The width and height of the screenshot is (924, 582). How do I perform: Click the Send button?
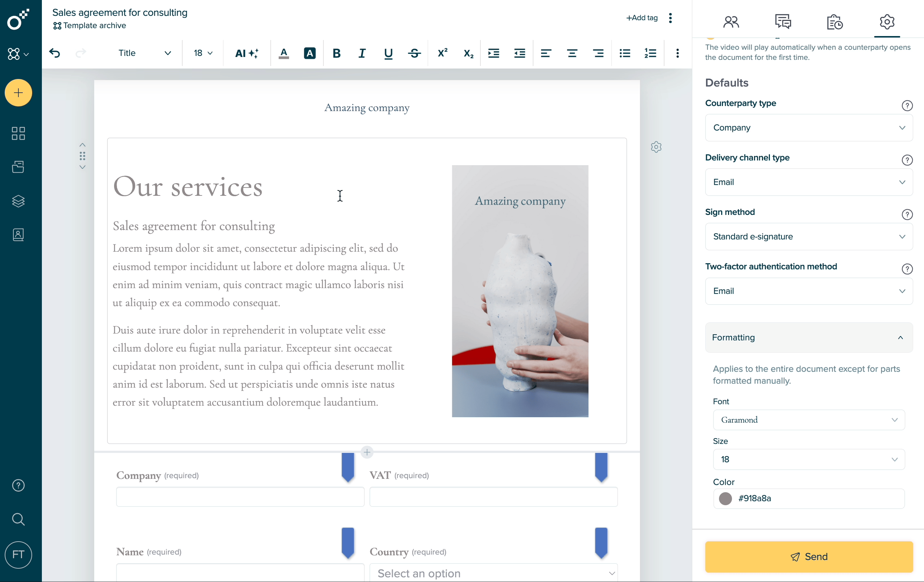tap(809, 556)
